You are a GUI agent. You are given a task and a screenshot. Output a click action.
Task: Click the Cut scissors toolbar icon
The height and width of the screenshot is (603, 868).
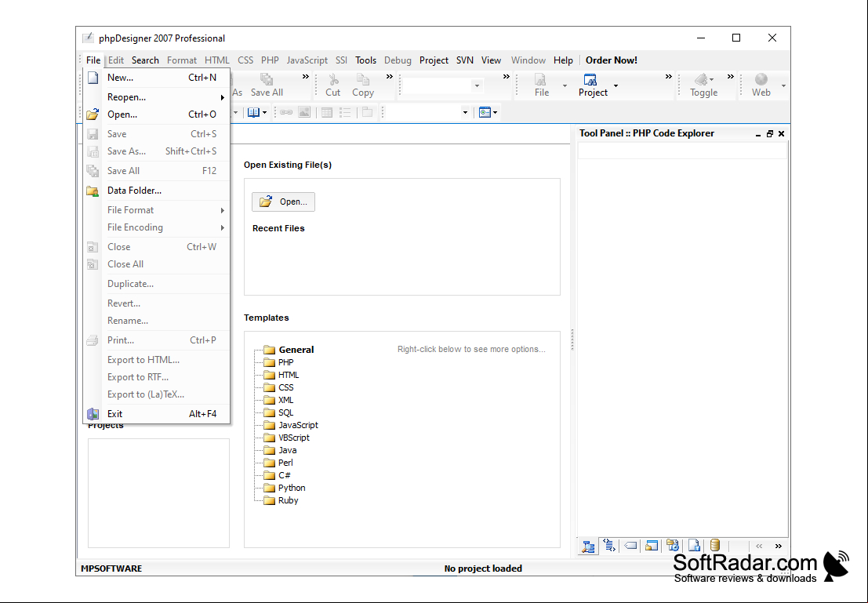(333, 80)
